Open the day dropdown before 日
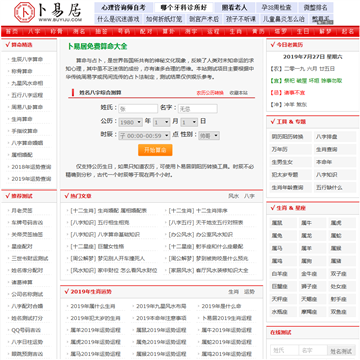Image resolution: width=360 pixels, height=360 pixels. tap(189, 122)
